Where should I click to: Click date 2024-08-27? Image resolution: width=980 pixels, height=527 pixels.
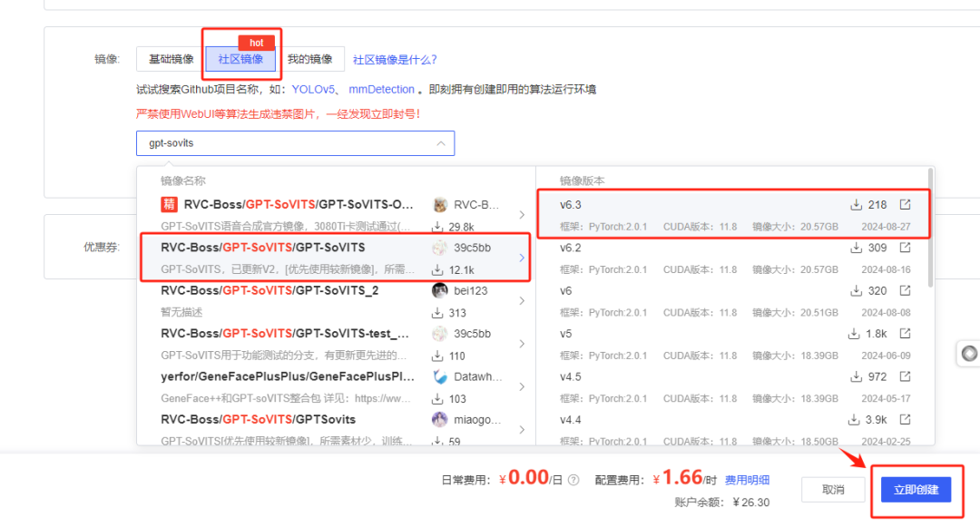pos(886,227)
